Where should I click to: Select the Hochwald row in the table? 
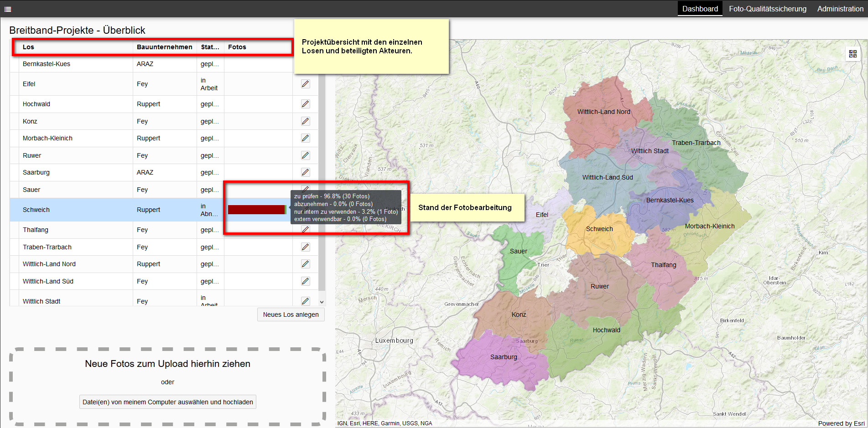coord(164,104)
